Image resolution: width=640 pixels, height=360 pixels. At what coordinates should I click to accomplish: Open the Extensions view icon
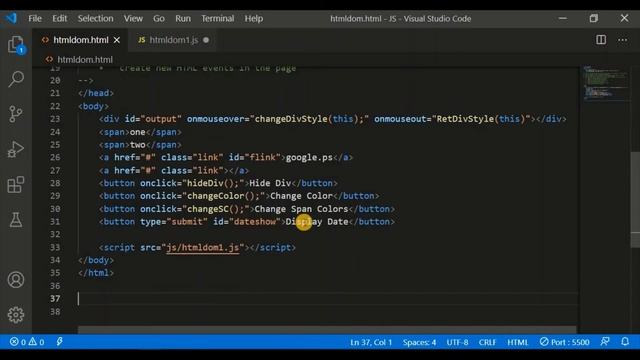[16, 184]
